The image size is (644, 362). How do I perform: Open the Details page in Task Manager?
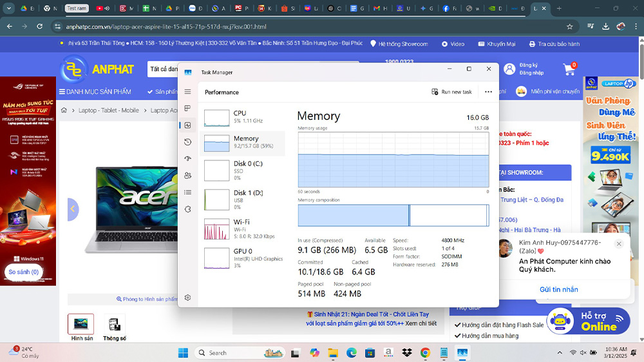[187, 193]
